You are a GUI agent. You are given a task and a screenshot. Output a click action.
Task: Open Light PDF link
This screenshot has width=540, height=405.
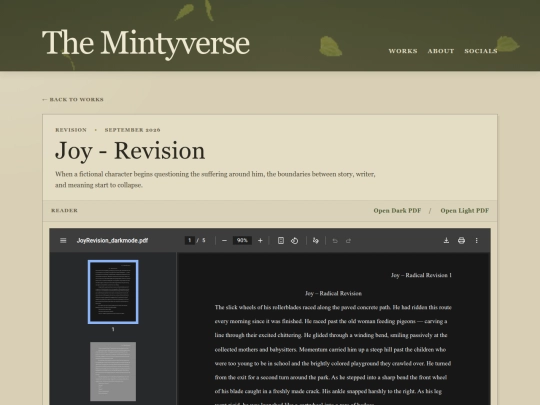point(465,210)
